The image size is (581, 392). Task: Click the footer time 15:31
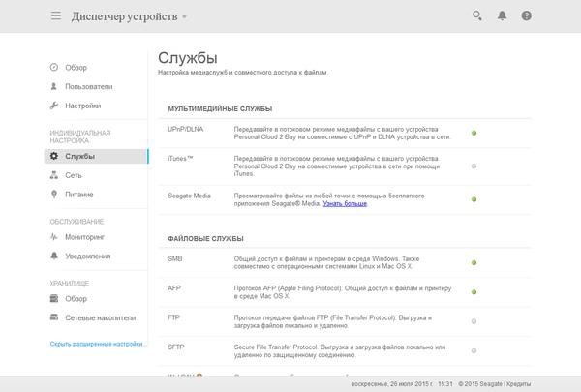445,384
